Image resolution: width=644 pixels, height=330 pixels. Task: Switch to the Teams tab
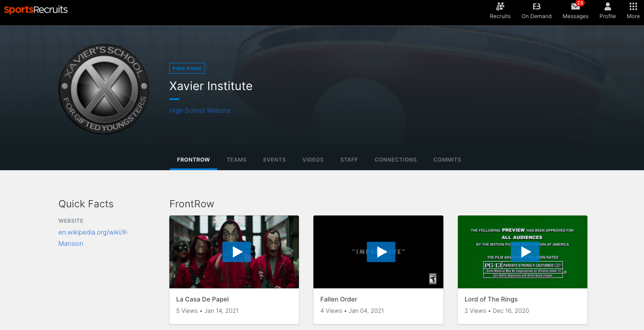236,160
